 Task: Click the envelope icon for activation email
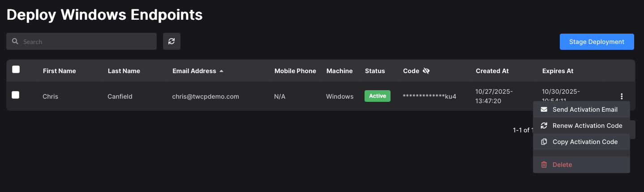544,109
